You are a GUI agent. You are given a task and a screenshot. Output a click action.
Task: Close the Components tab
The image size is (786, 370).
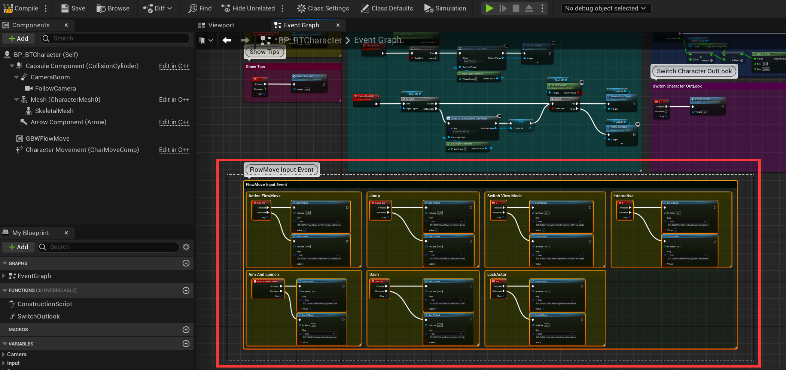(x=66, y=25)
